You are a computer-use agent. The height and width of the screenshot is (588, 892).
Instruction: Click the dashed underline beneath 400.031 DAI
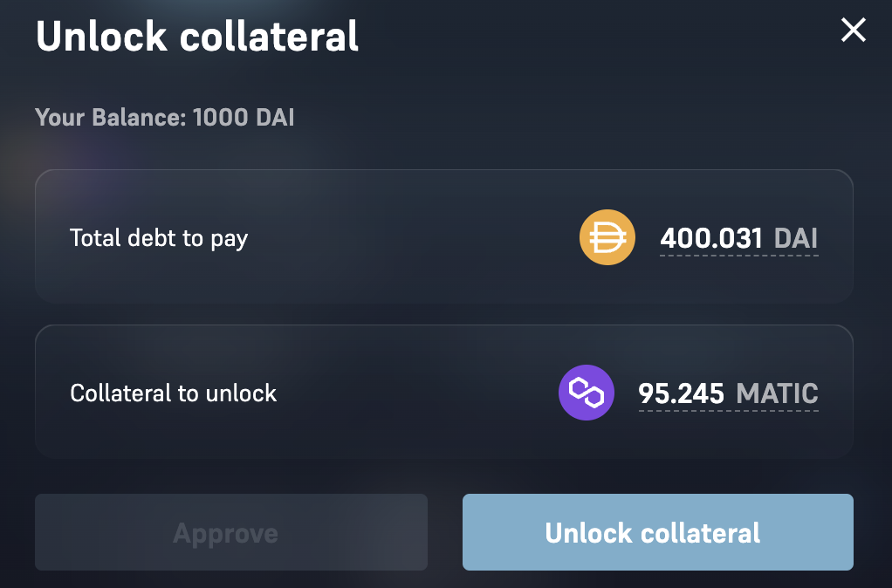click(738, 255)
